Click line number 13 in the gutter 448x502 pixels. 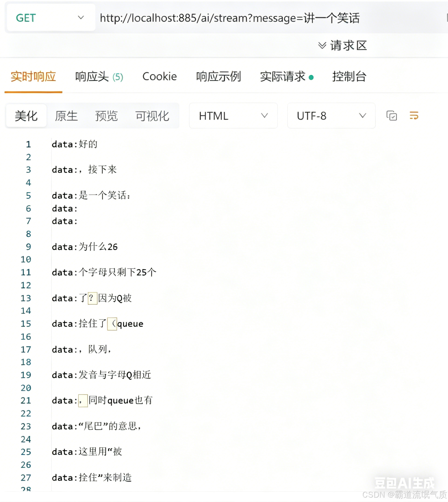(x=26, y=298)
